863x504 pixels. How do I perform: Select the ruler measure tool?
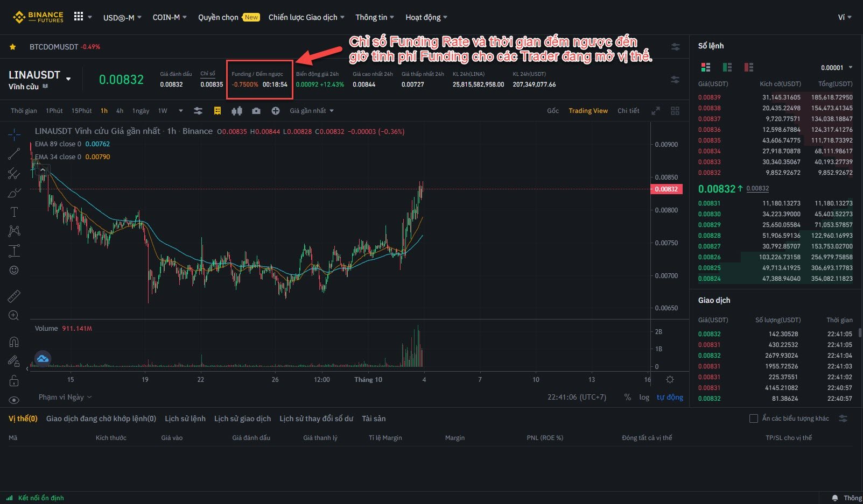click(x=14, y=296)
